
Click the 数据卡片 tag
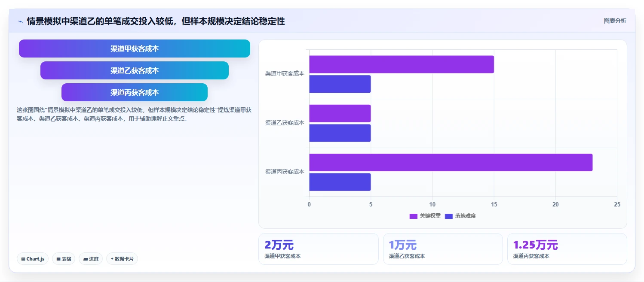[x=122, y=259]
